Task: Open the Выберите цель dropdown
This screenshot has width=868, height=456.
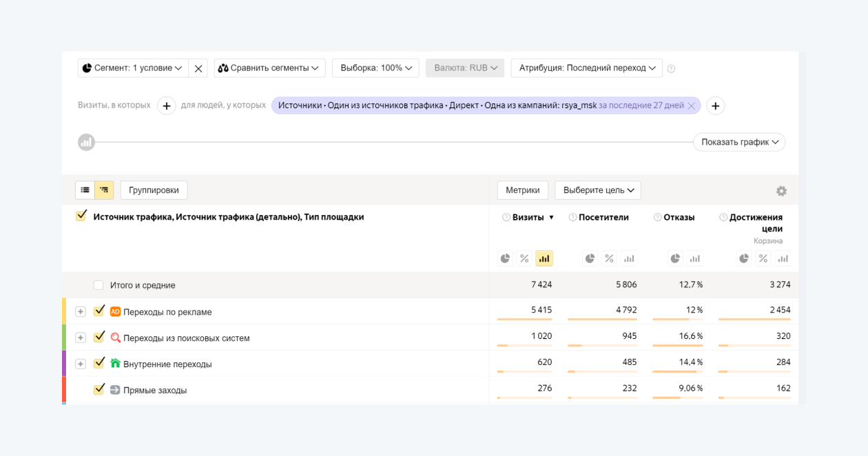Action: pos(598,190)
